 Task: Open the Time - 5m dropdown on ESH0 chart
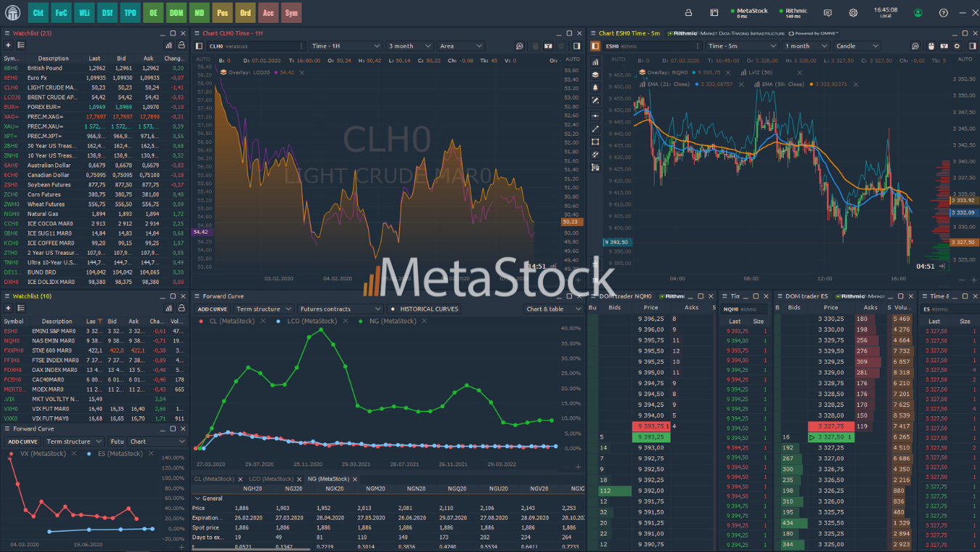(741, 46)
